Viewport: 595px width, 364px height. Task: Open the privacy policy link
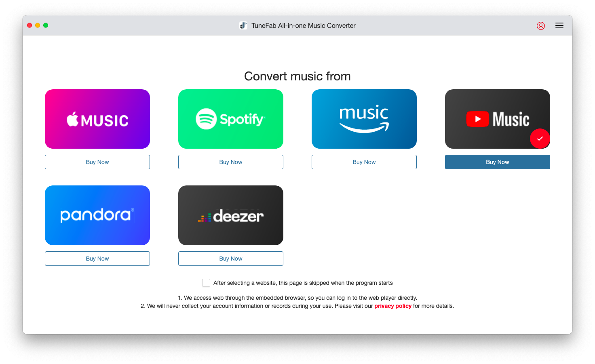(393, 306)
